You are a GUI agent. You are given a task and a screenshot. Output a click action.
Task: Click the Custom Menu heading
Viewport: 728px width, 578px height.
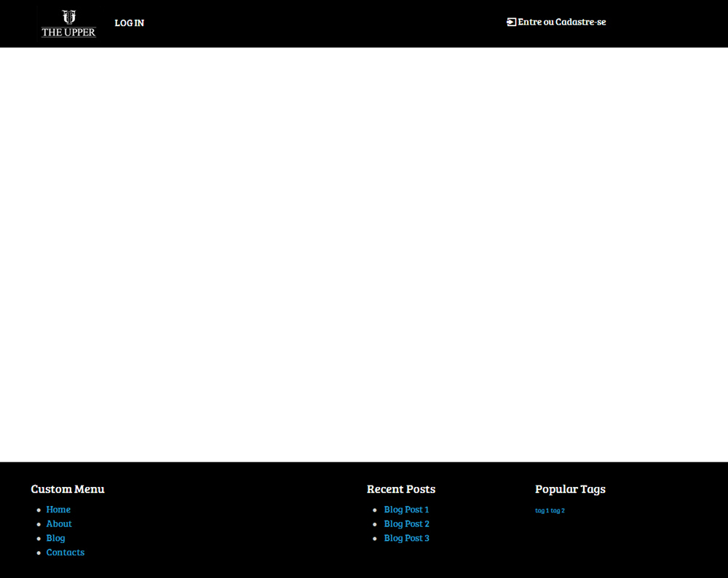[68, 489]
